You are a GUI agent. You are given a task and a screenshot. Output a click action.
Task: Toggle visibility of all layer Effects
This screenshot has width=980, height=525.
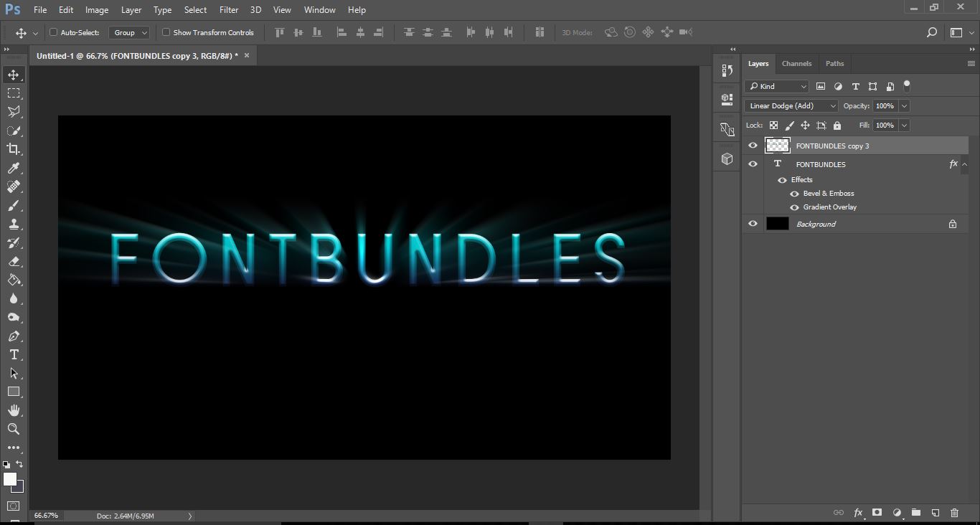coord(782,180)
